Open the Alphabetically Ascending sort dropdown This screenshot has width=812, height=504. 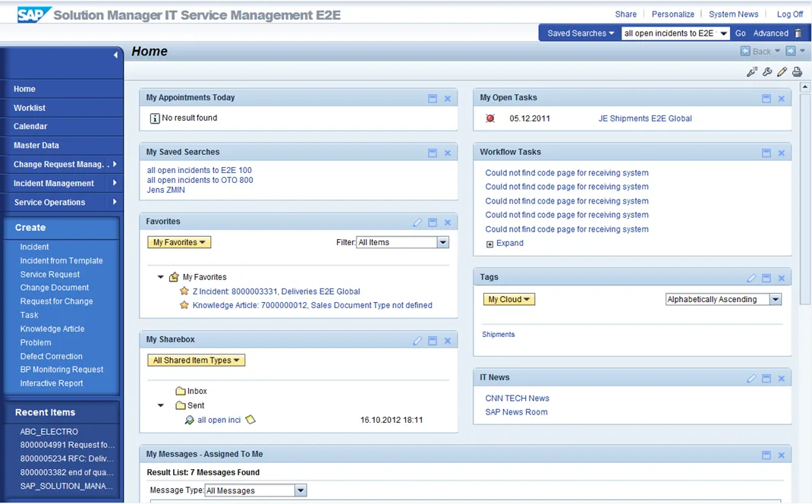[x=776, y=300]
